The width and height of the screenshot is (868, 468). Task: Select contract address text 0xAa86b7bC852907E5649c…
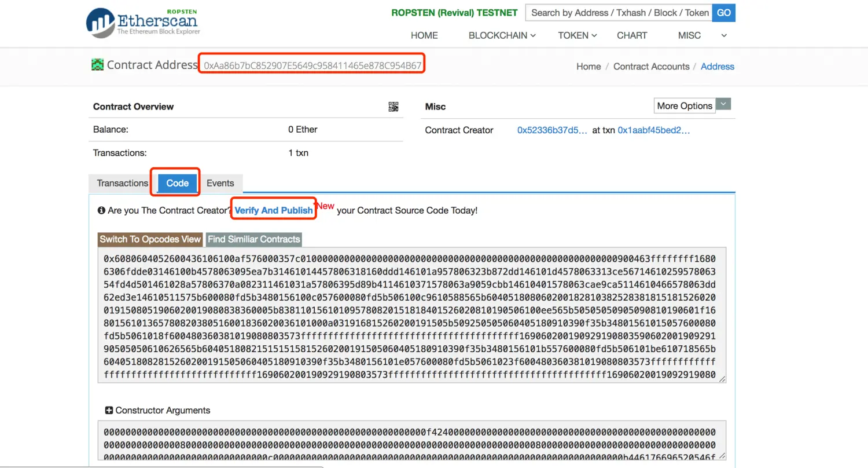(x=312, y=65)
